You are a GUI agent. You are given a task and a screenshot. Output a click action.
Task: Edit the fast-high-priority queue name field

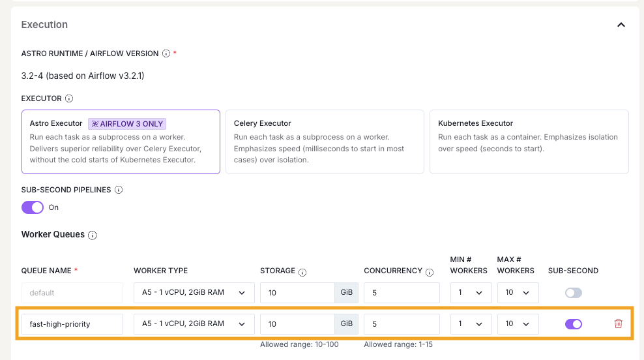72,324
